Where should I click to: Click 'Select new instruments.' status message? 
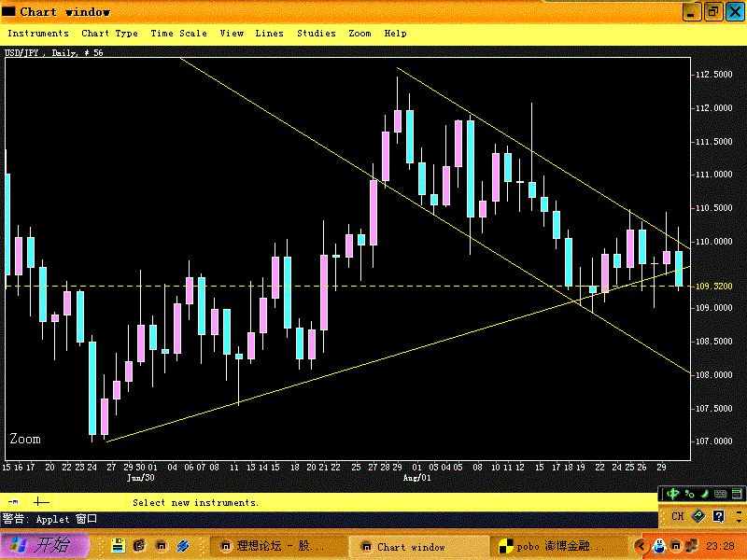coord(195,502)
